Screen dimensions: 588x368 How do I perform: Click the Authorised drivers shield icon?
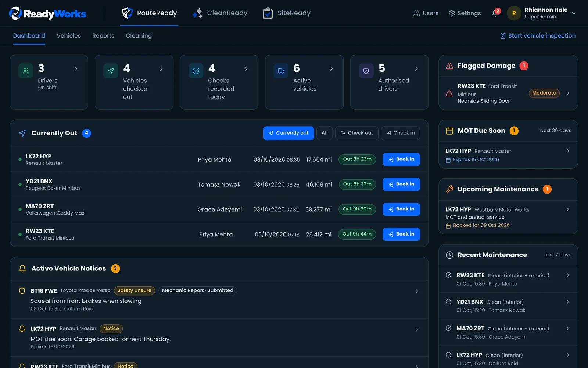(366, 71)
